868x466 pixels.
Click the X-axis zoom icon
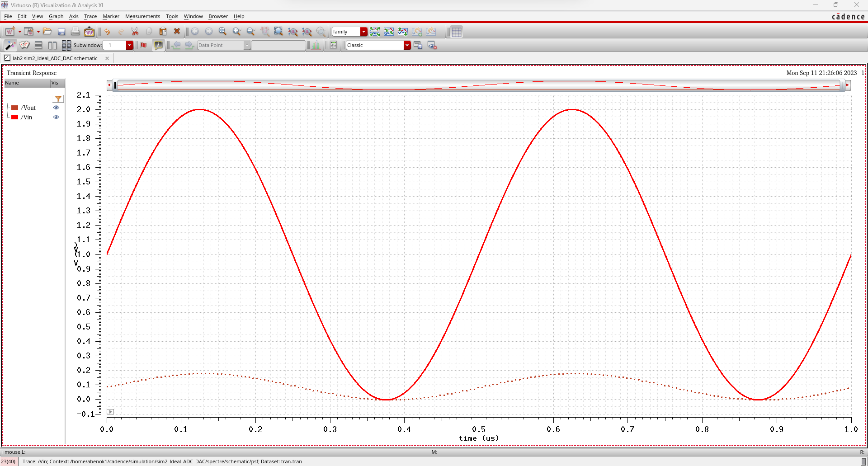click(x=293, y=32)
